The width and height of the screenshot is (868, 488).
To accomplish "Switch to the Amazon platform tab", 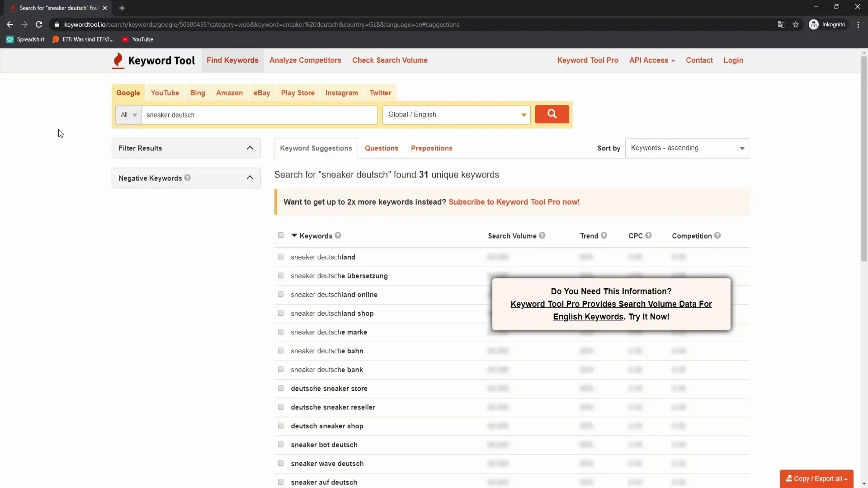I will click(x=229, y=93).
